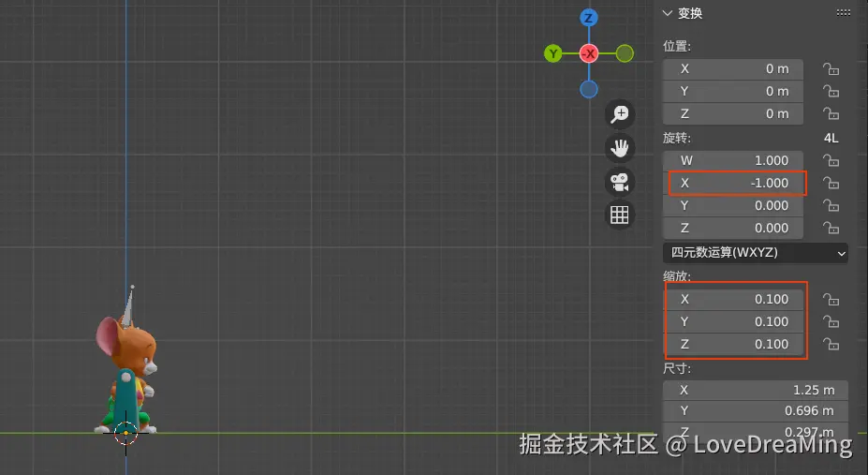Open the Transform panel options dots
The width and height of the screenshot is (868, 475).
pyautogui.click(x=843, y=13)
